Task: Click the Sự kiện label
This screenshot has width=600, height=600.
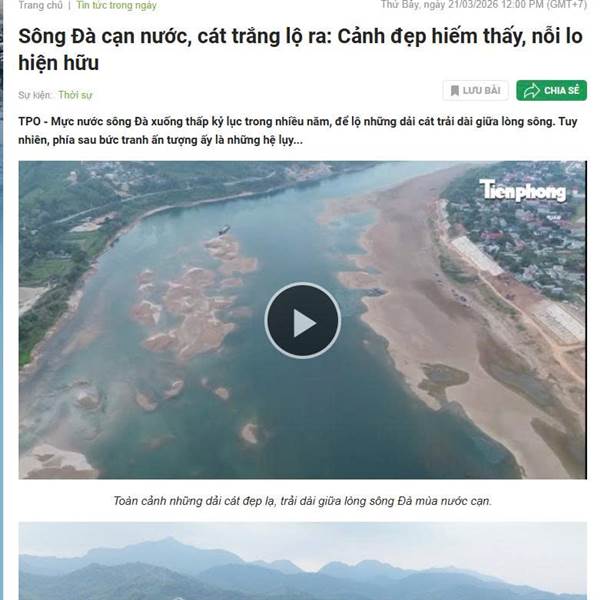Action: [x=35, y=95]
